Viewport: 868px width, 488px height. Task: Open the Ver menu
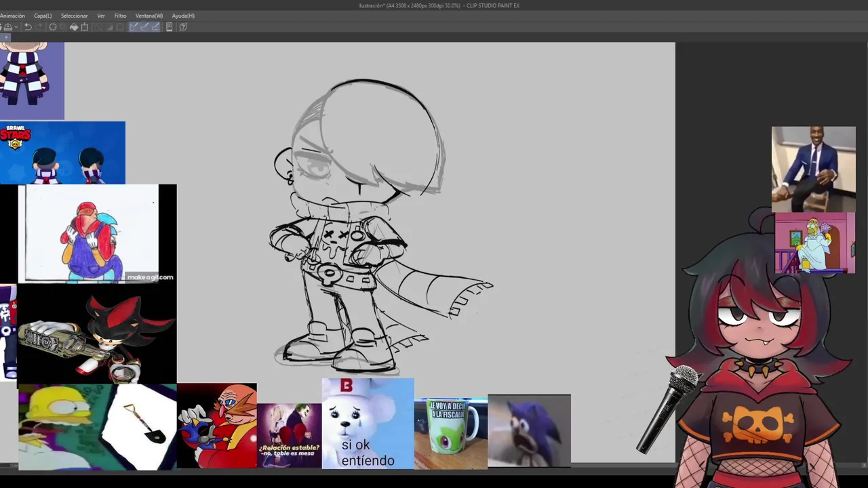(x=101, y=16)
